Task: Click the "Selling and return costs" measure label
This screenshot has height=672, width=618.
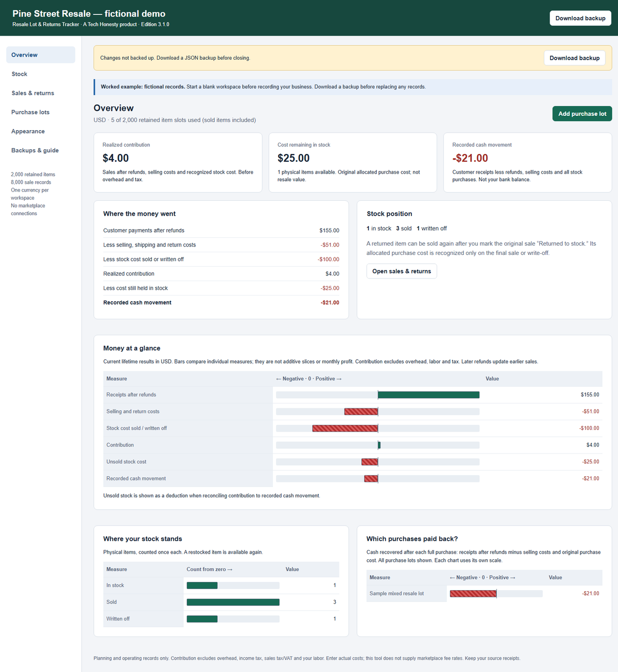Action: tap(133, 411)
